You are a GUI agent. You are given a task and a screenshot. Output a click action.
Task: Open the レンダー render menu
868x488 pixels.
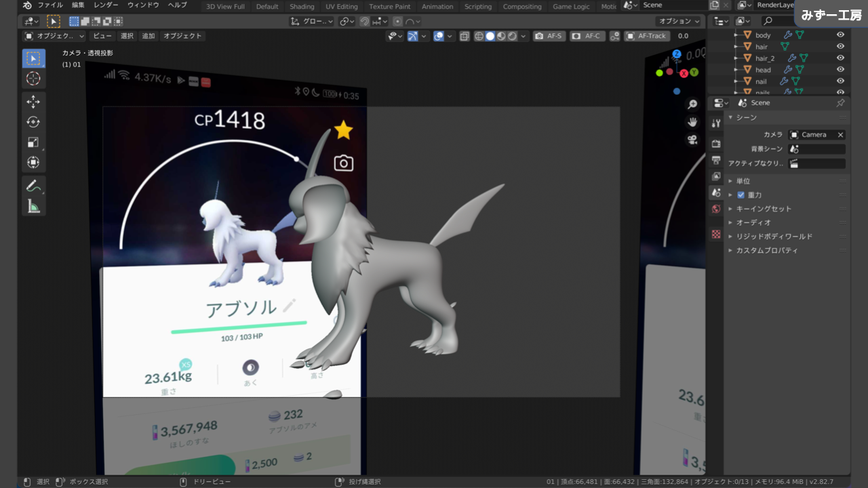(x=106, y=5)
